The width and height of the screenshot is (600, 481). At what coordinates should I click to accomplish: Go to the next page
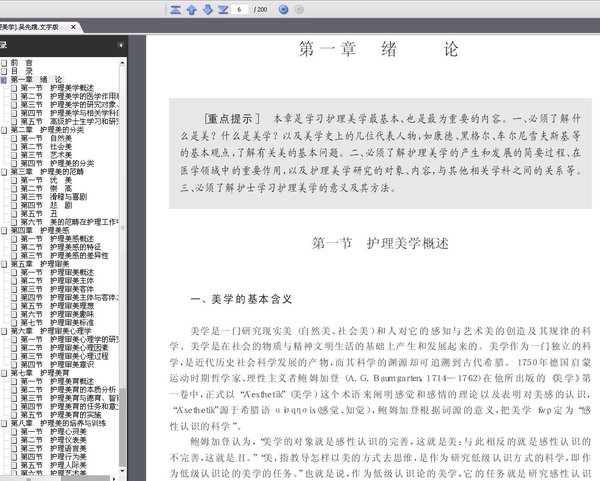(207, 10)
